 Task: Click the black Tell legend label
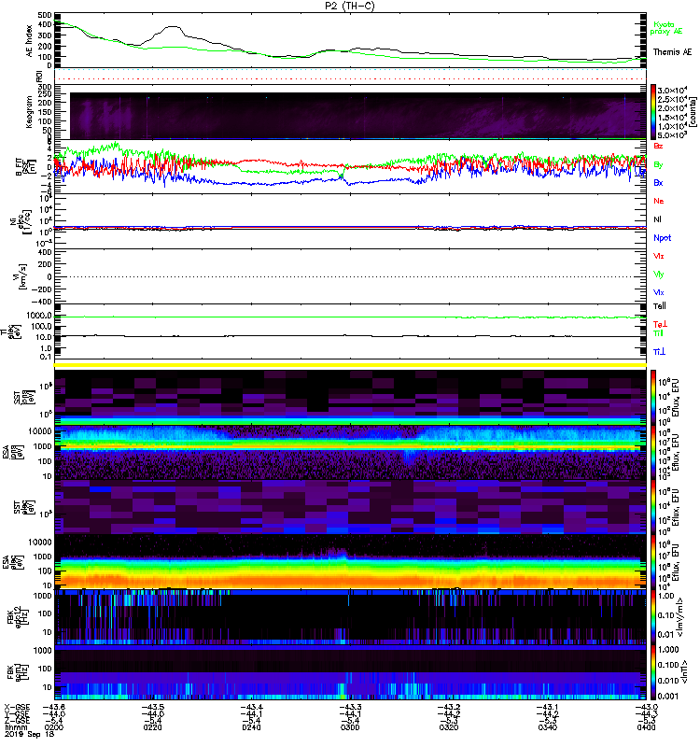pos(660,306)
